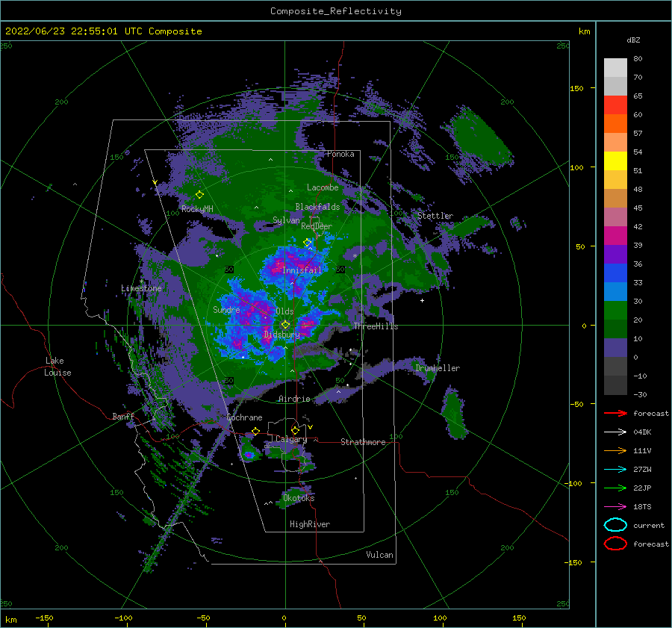Click the magenta 18TS arrow legend icon
This screenshot has height=628, width=672.
pos(615,507)
